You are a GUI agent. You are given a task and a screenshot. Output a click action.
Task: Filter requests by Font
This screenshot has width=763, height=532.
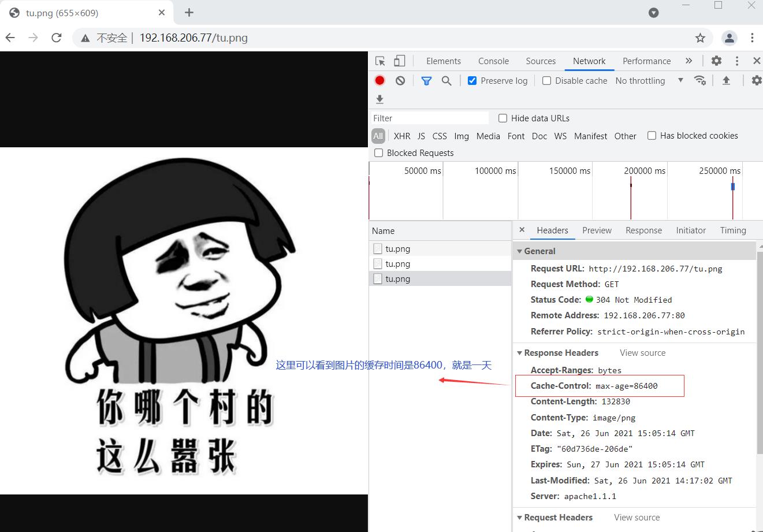516,136
